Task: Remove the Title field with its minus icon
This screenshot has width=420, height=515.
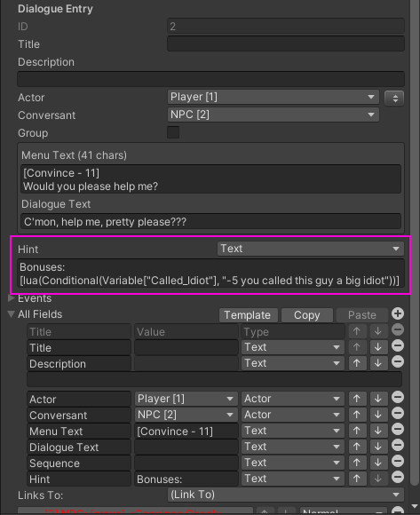Action: tap(398, 345)
